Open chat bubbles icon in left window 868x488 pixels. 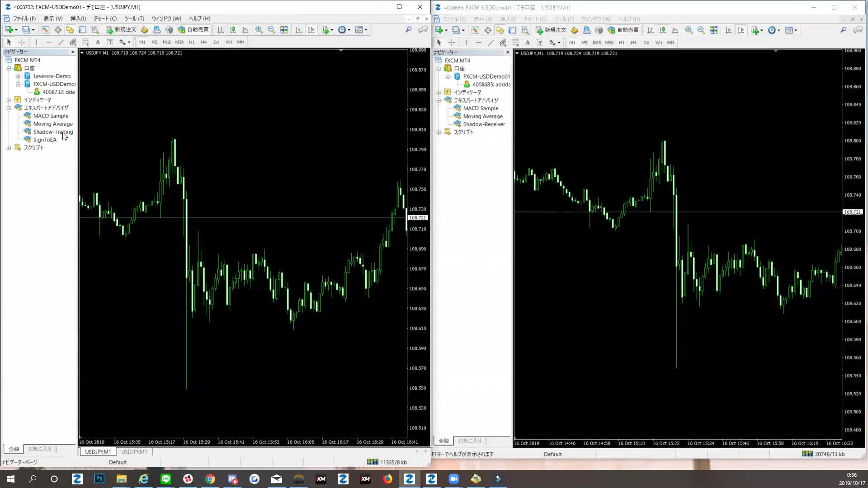click(423, 30)
